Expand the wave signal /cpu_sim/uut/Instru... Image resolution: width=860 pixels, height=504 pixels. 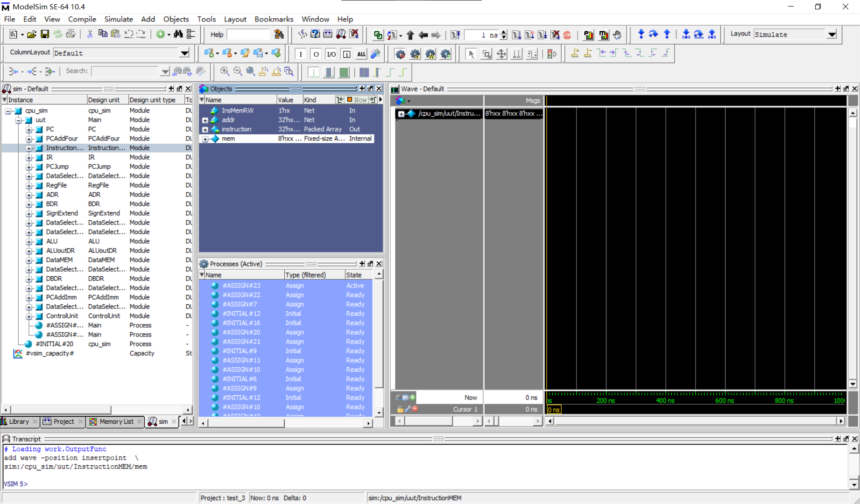401,114
